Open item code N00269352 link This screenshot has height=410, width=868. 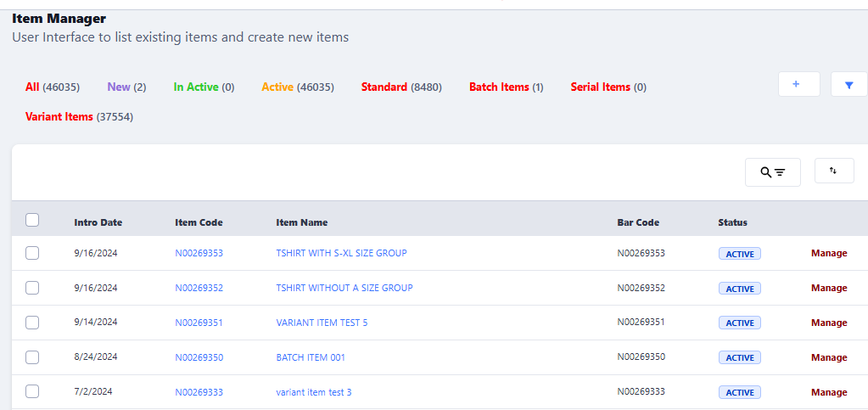(199, 288)
